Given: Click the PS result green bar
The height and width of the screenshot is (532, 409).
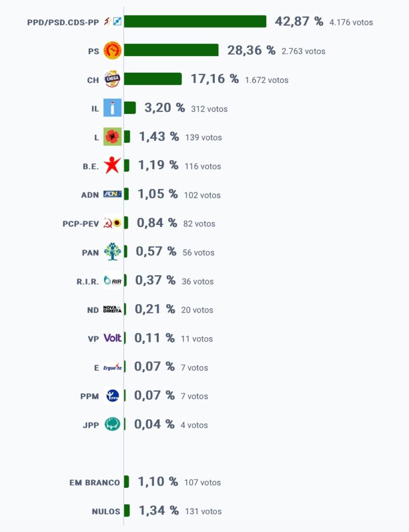Looking at the screenshot, I should (x=171, y=50).
